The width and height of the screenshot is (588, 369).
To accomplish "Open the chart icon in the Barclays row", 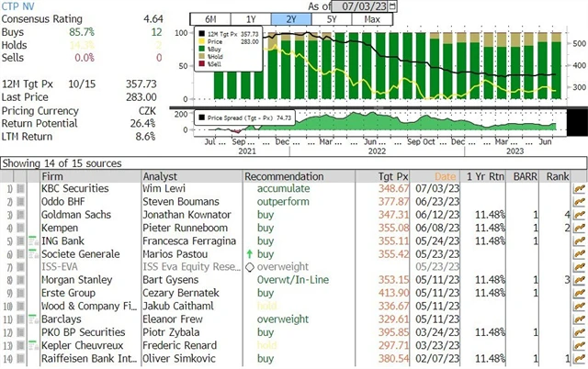I will pyautogui.click(x=580, y=319).
